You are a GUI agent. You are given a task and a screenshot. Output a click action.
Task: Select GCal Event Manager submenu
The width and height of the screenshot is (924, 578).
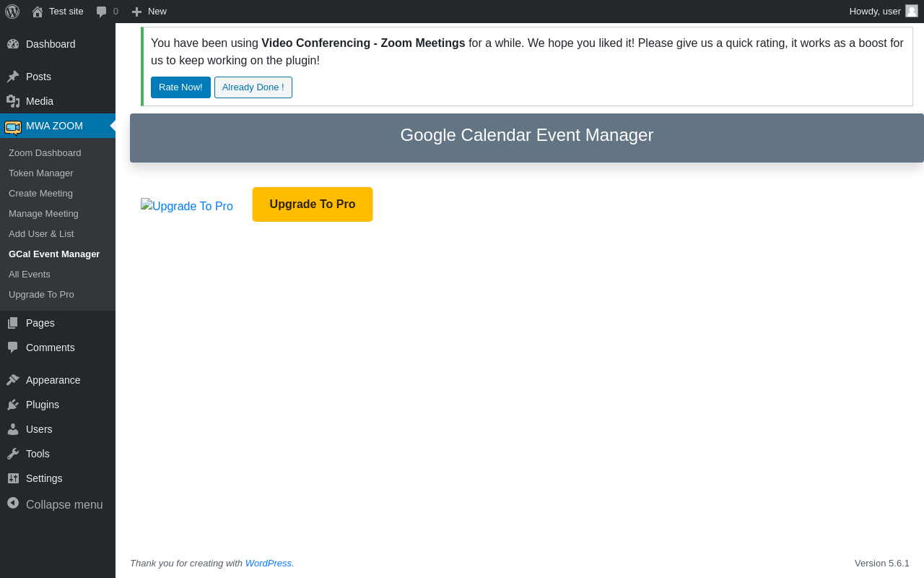pyautogui.click(x=54, y=254)
